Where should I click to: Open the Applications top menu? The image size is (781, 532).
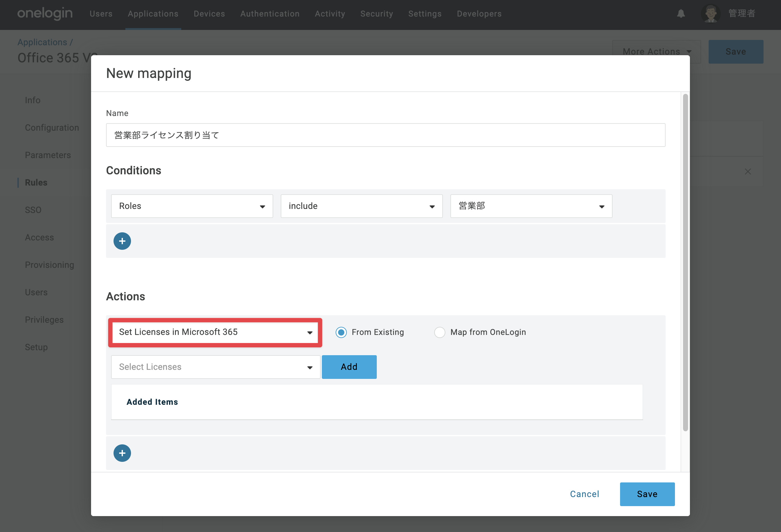153,13
